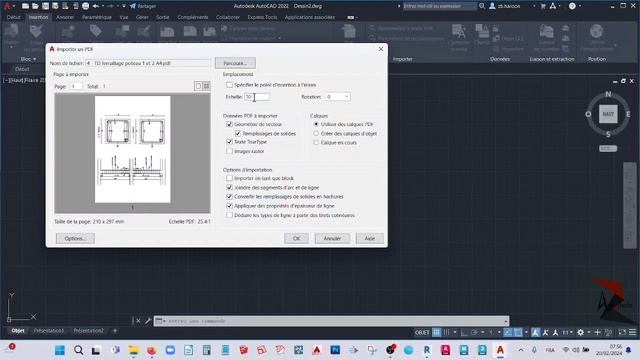Click the Save icon in the quick access toolbar
Screen dimensions: 640x360
45,6
